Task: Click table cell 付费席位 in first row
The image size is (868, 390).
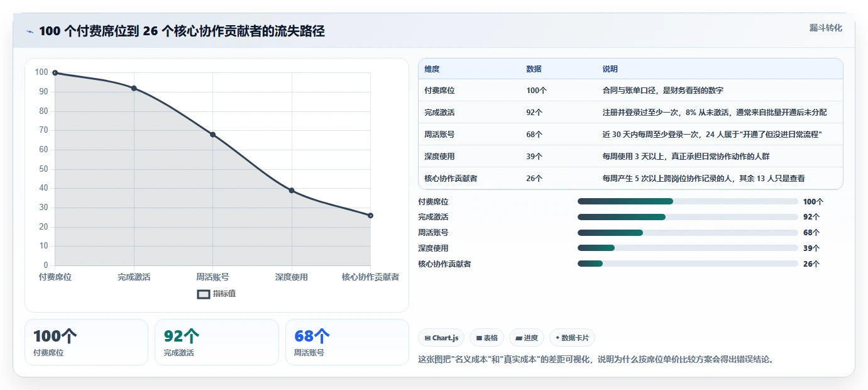Action: pyautogui.click(x=439, y=91)
